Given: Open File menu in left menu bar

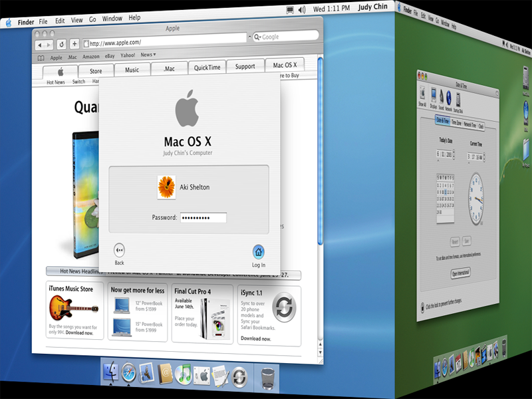Looking at the screenshot, I should coord(43,21).
